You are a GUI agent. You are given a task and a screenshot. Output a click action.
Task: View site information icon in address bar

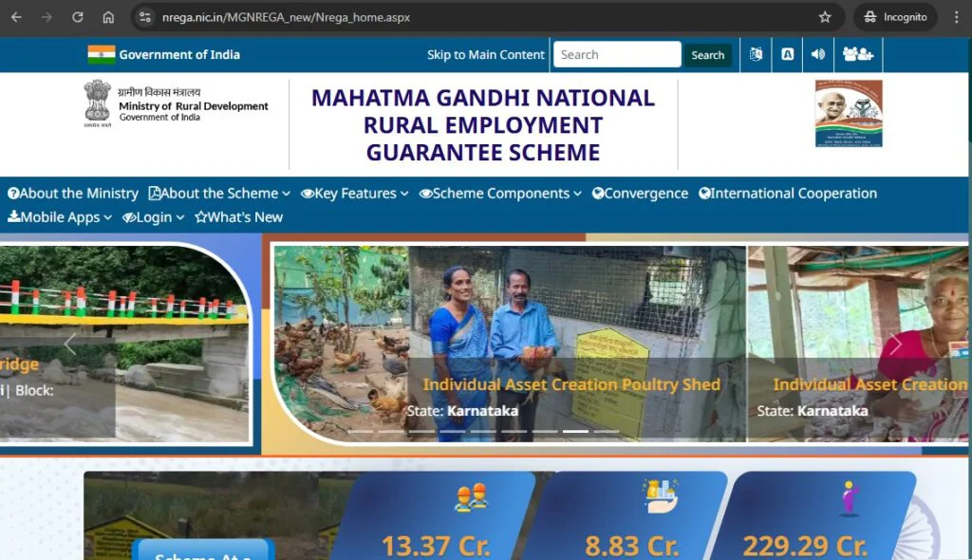[145, 17]
